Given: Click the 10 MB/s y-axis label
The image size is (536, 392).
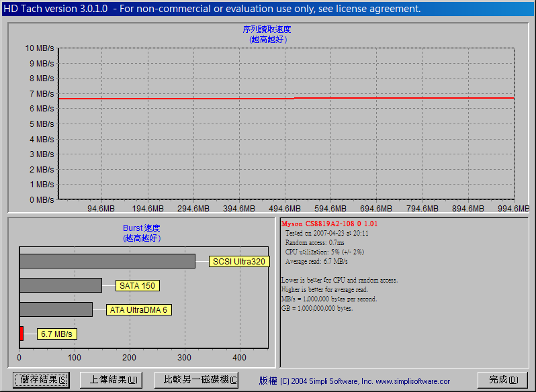Looking at the screenshot, I should coord(40,48).
